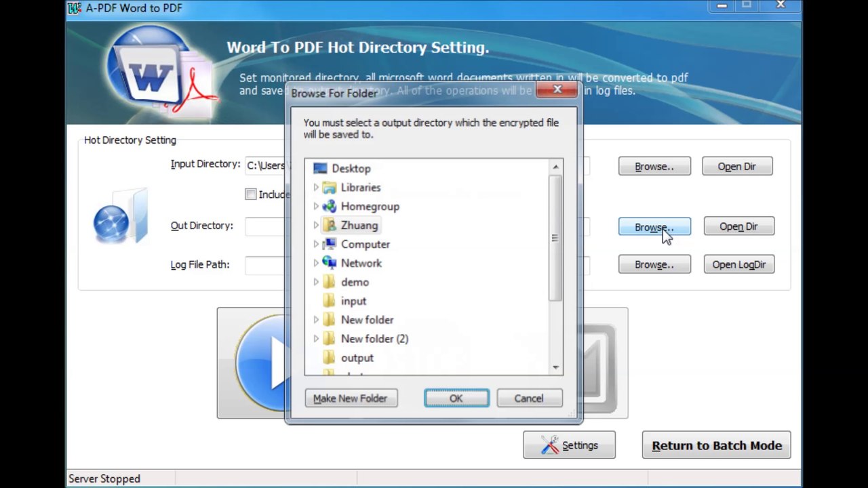Expand the Libraries tree node
868x488 pixels.
coord(316,188)
